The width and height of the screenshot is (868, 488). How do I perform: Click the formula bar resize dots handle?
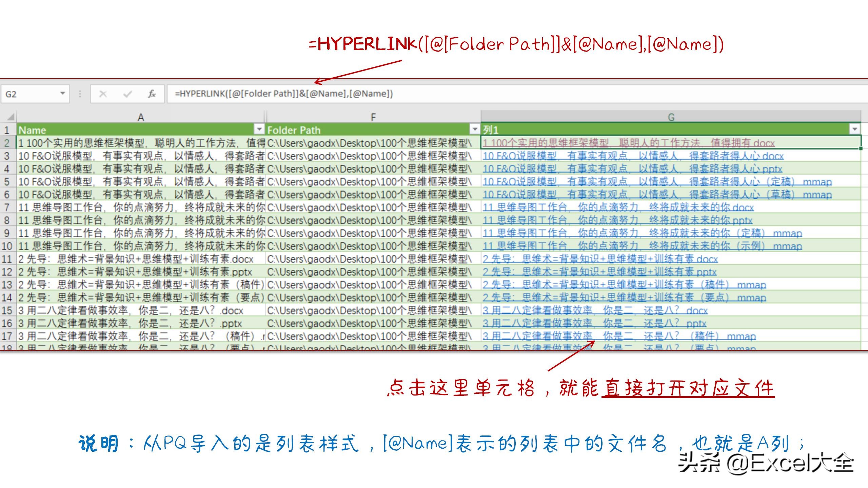tap(80, 94)
